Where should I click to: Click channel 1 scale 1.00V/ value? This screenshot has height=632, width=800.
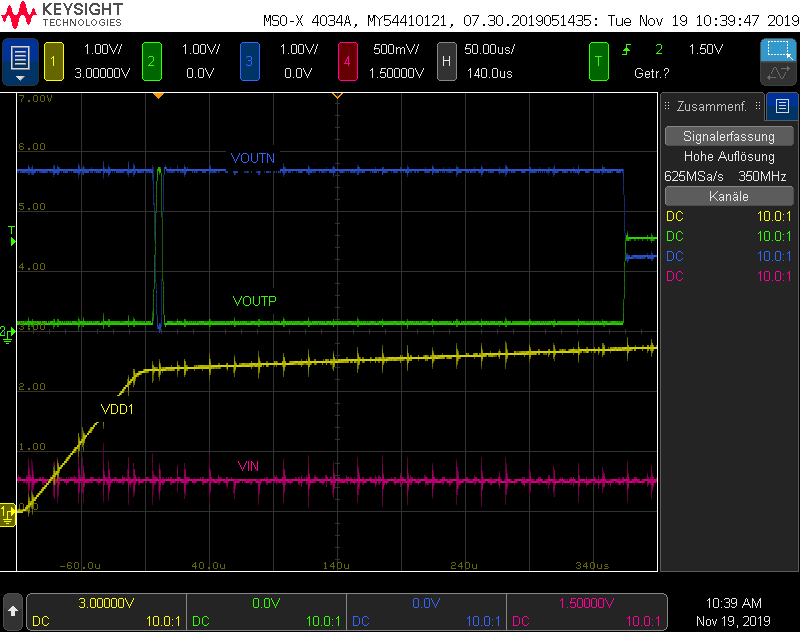point(103,49)
